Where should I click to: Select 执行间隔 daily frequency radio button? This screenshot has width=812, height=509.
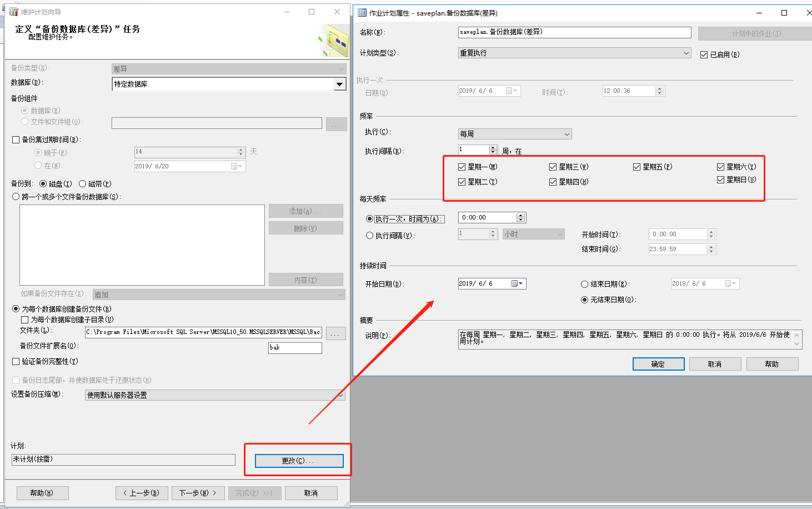pos(369,236)
